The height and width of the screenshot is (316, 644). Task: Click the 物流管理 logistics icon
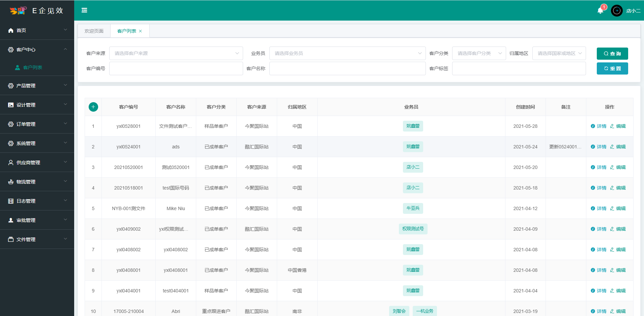click(11, 182)
